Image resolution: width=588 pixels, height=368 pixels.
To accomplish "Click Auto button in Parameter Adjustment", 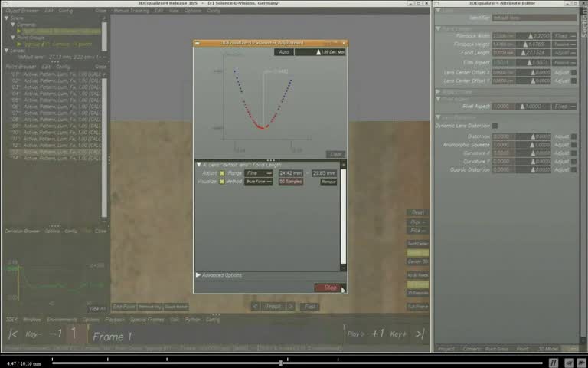I will (284, 52).
